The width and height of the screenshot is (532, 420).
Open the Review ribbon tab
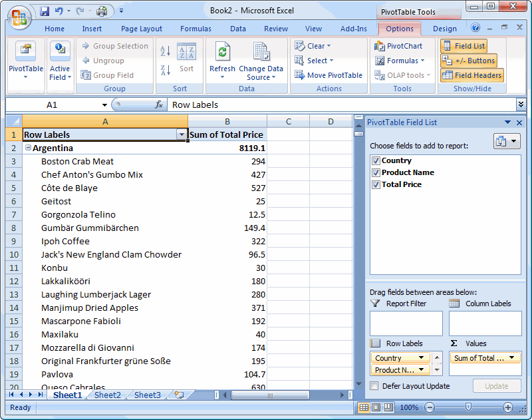(276, 29)
